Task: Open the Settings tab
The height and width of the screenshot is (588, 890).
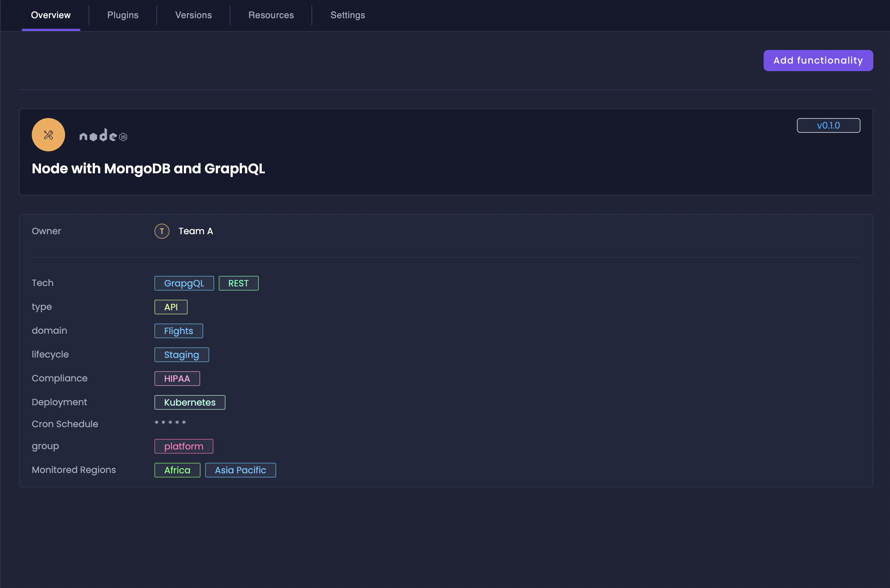Action: tap(347, 15)
